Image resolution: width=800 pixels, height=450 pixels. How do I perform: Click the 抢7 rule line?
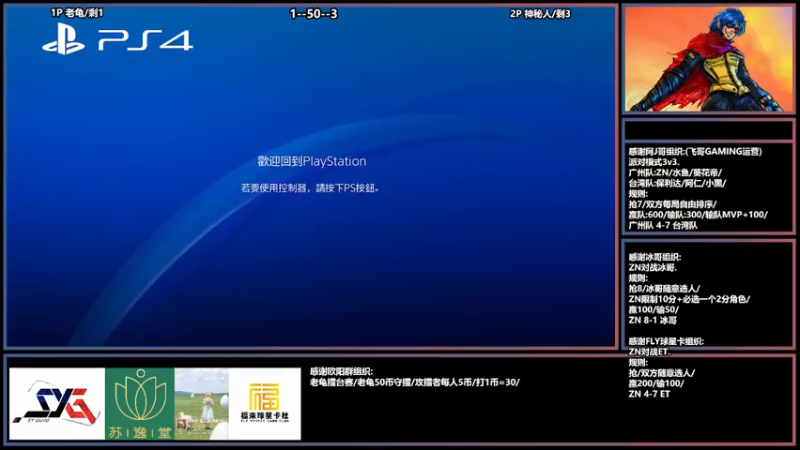coord(672,204)
